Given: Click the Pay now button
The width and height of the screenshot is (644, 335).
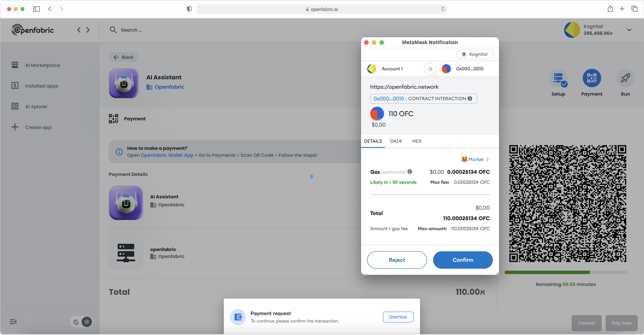Looking at the screenshot, I should click(621, 323).
